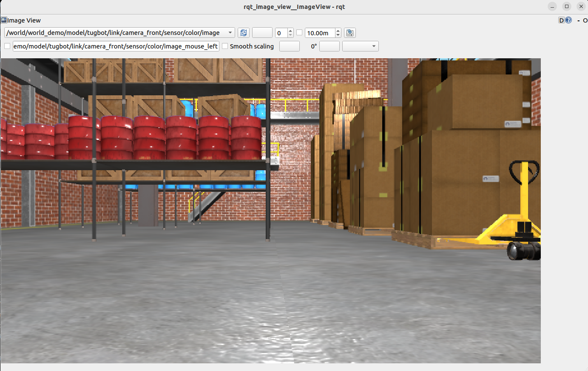This screenshot has width=588, height=371.
Task: Increment the number spinbox showing 0
Action: point(290,31)
